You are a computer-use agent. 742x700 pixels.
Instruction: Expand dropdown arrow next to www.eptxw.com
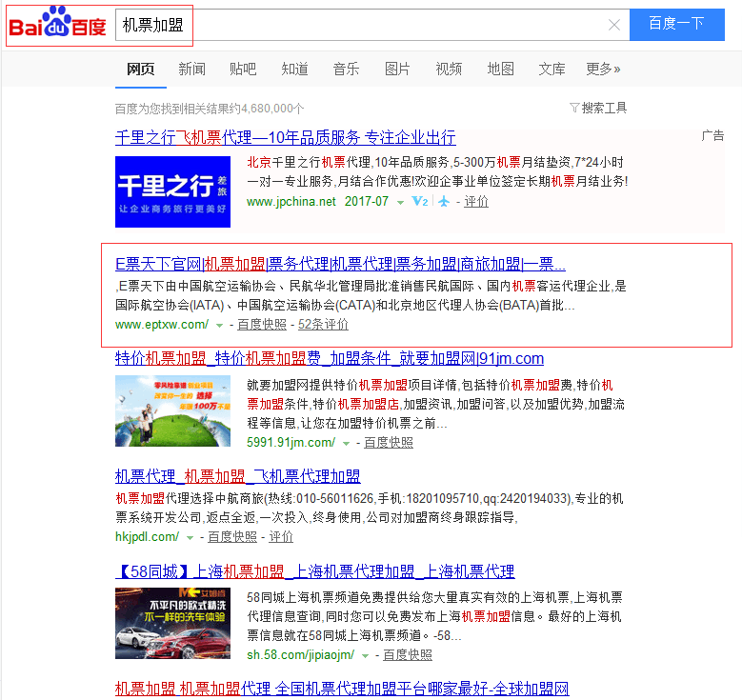click(x=220, y=325)
